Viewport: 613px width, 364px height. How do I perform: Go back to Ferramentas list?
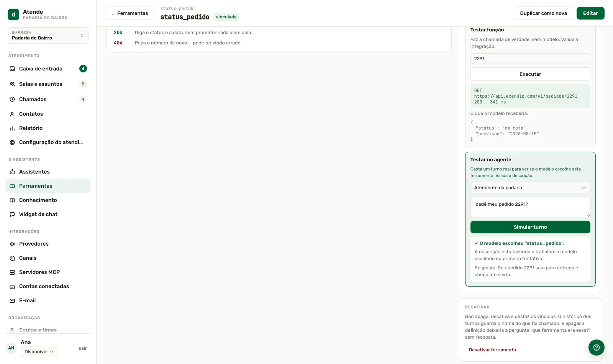point(129,13)
